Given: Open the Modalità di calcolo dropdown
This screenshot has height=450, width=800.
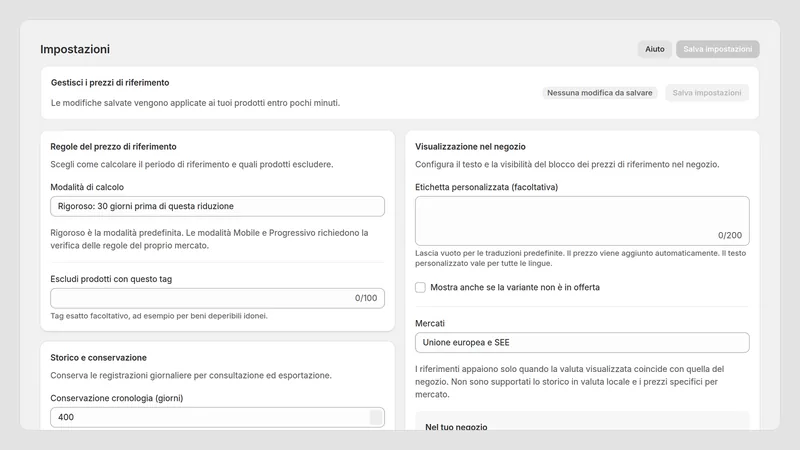Looking at the screenshot, I should pos(217,206).
